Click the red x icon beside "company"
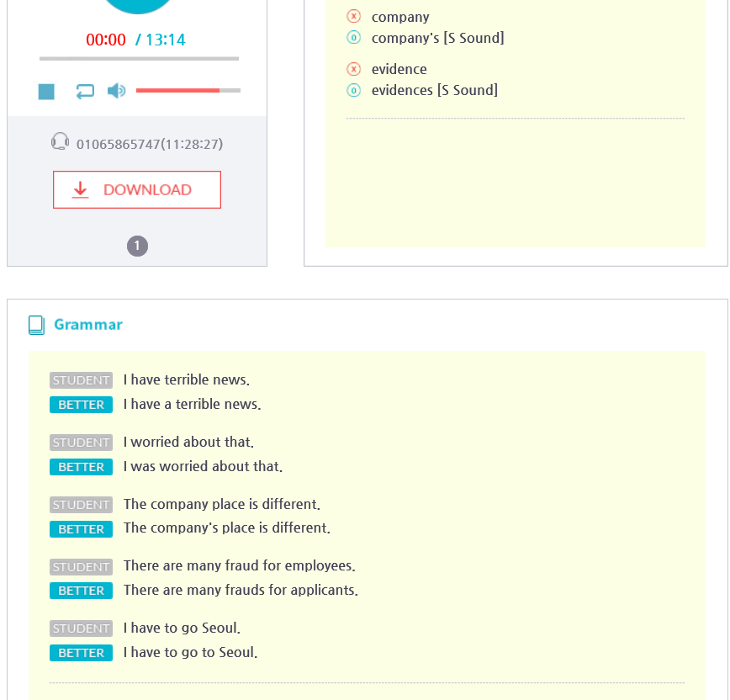This screenshot has width=730, height=700. coord(354,17)
